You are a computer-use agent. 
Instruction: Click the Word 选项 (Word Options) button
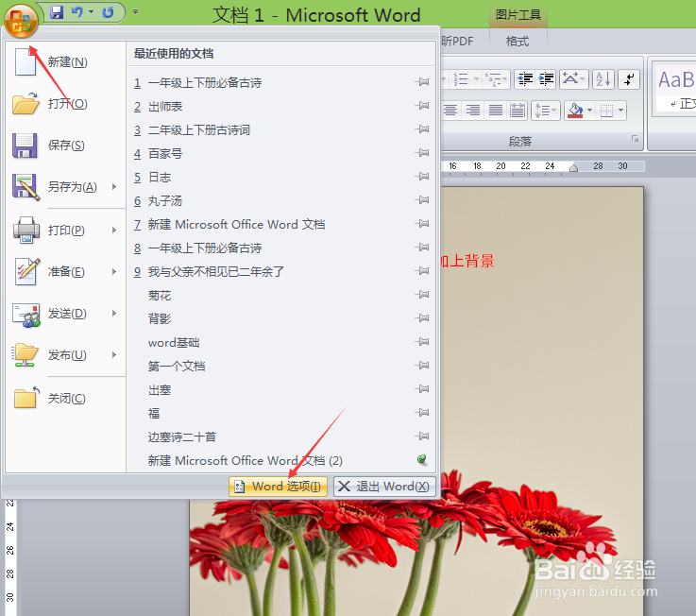tap(278, 487)
